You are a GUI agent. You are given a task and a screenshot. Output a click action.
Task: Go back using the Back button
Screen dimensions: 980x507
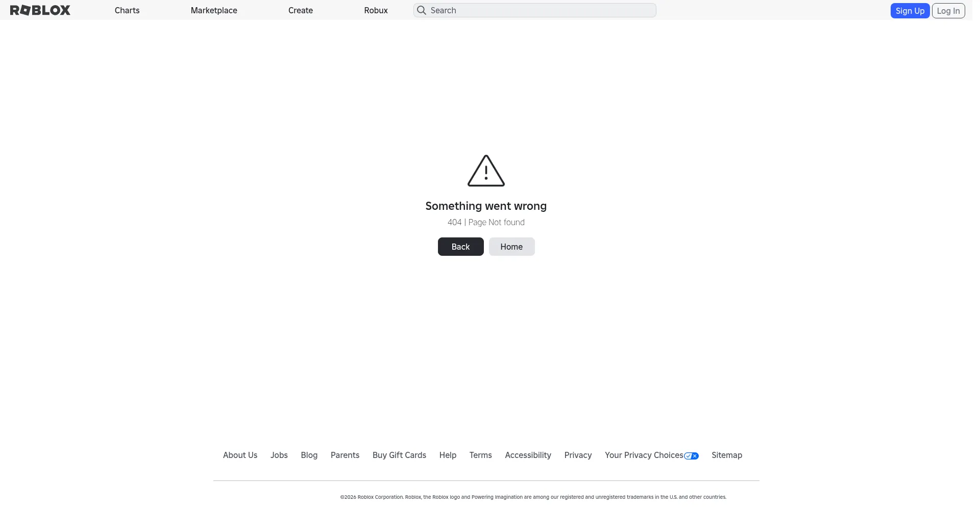click(x=460, y=247)
